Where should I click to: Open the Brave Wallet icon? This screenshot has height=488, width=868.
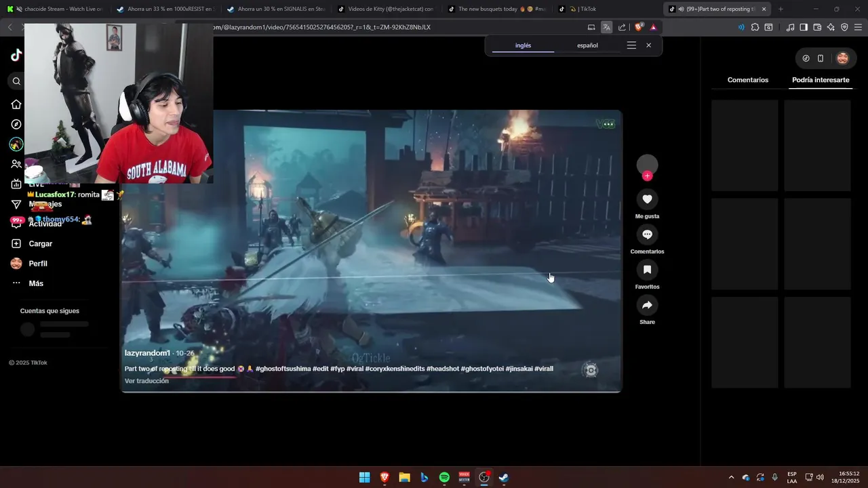click(x=817, y=27)
